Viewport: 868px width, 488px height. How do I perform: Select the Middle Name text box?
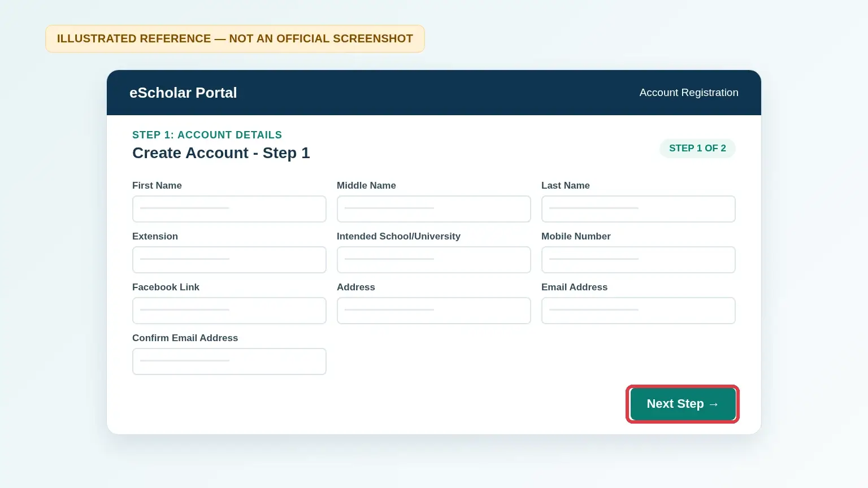pos(434,209)
